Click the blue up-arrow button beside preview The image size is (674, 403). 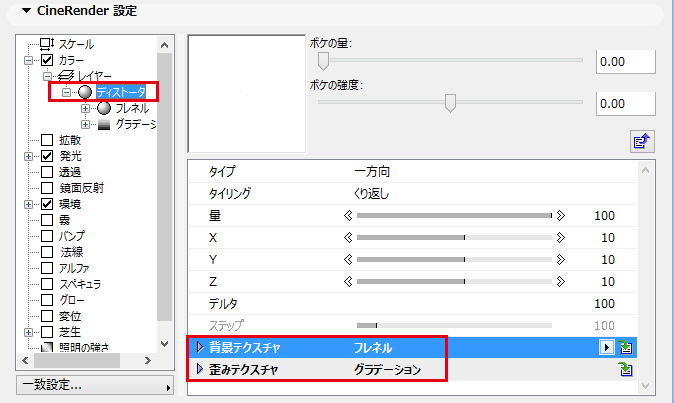click(x=642, y=141)
